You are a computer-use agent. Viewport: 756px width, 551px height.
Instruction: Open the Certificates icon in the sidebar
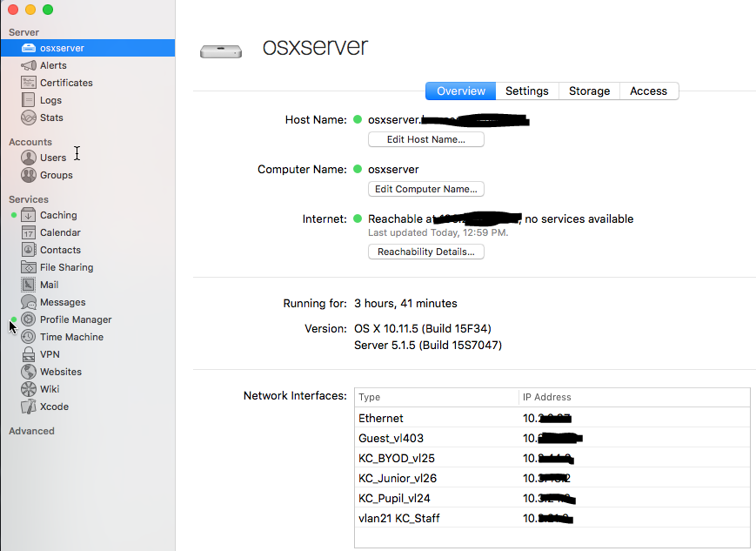(x=29, y=83)
